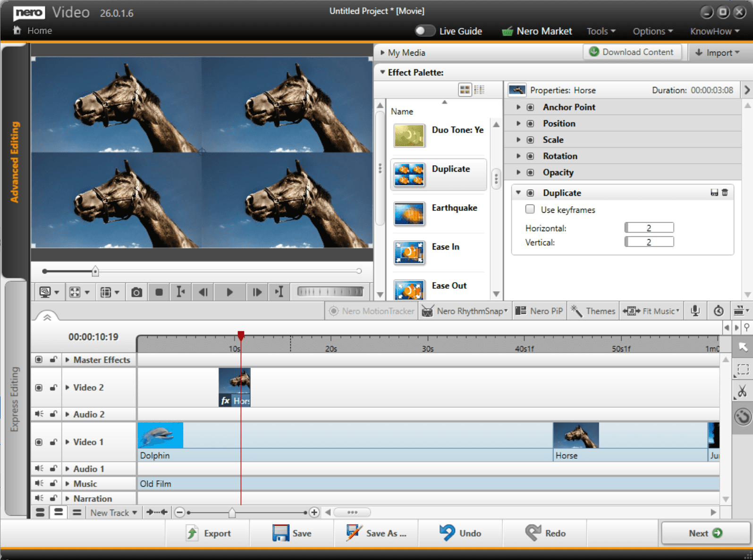Open the Tools menu
753x560 pixels.
pos(601,31)
